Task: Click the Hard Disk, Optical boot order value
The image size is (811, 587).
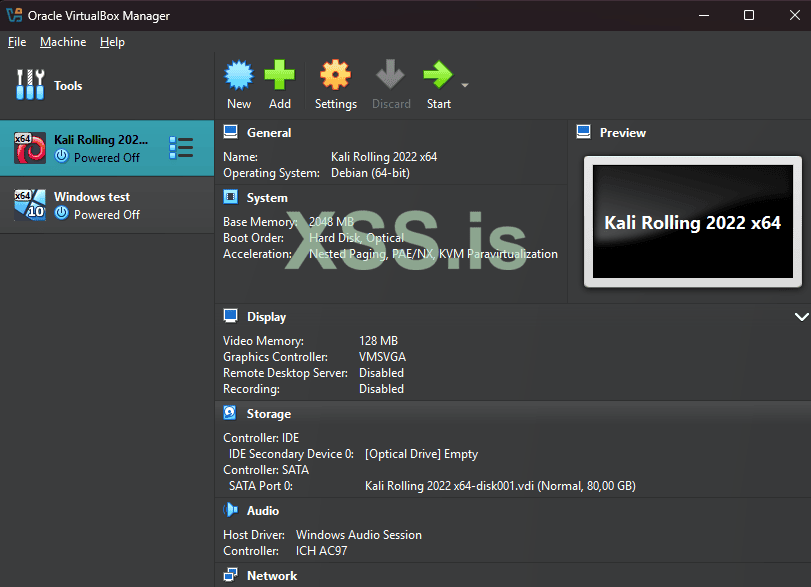Action: (356, 238)
